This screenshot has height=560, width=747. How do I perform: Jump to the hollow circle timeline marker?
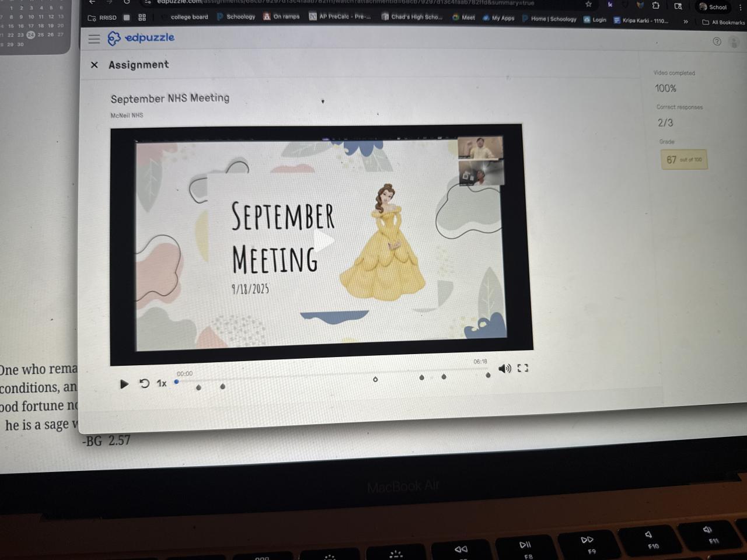[375, 379]
